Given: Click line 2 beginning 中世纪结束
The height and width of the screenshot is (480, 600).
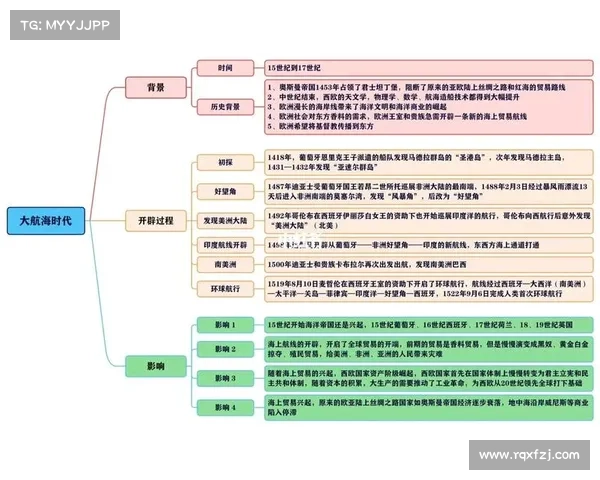Looking at the screenshot, I should coord(393,97).
